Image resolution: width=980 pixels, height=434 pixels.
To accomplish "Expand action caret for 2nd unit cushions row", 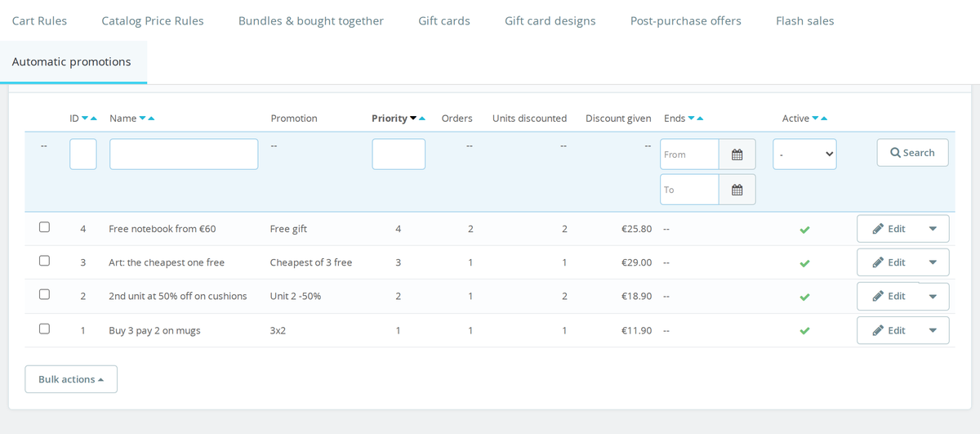I will (933, 297).
